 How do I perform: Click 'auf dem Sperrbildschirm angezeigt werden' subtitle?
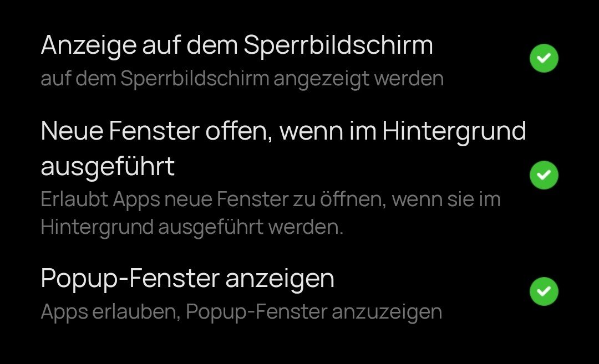click(242, 79)
